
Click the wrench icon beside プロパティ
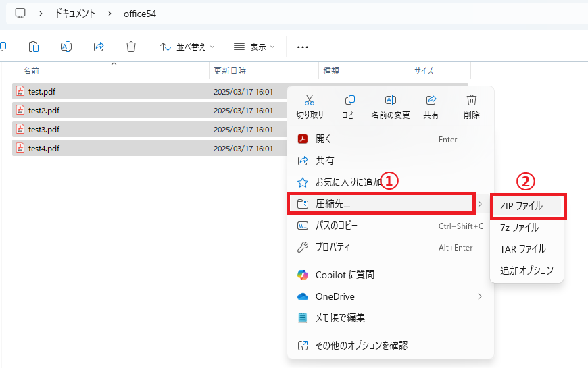click(303, 247)
